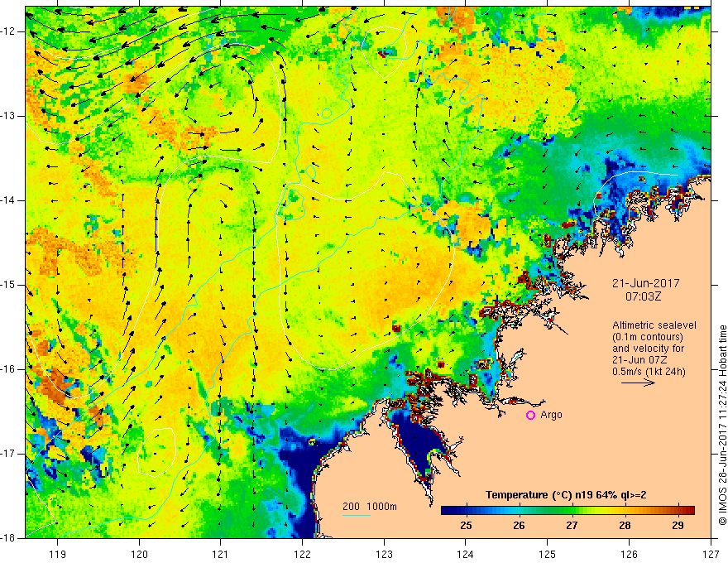This screenshot has width=728, height=563.
Task: Click the longitude axis label 123
Action: (384, 554)
